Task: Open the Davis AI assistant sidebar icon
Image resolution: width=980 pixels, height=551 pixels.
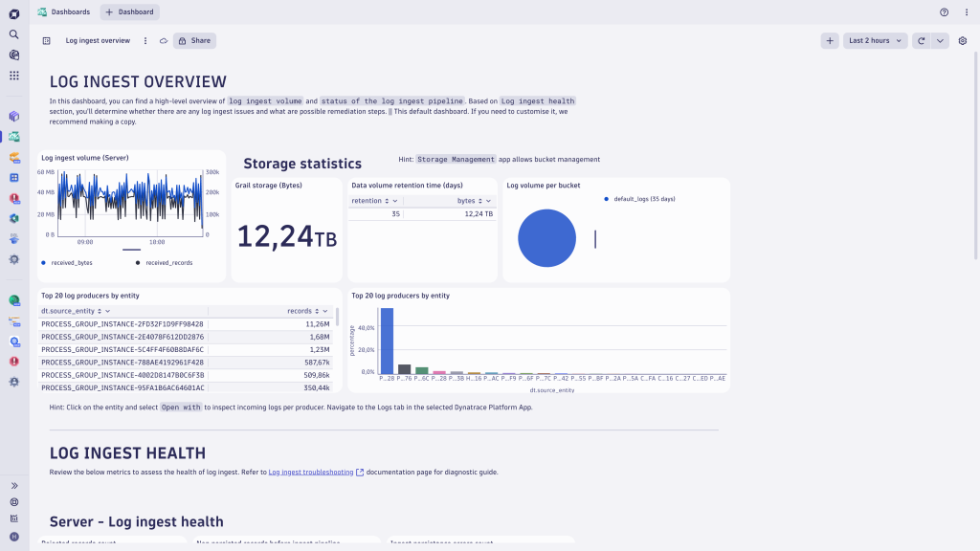Action: coord(13,55)
